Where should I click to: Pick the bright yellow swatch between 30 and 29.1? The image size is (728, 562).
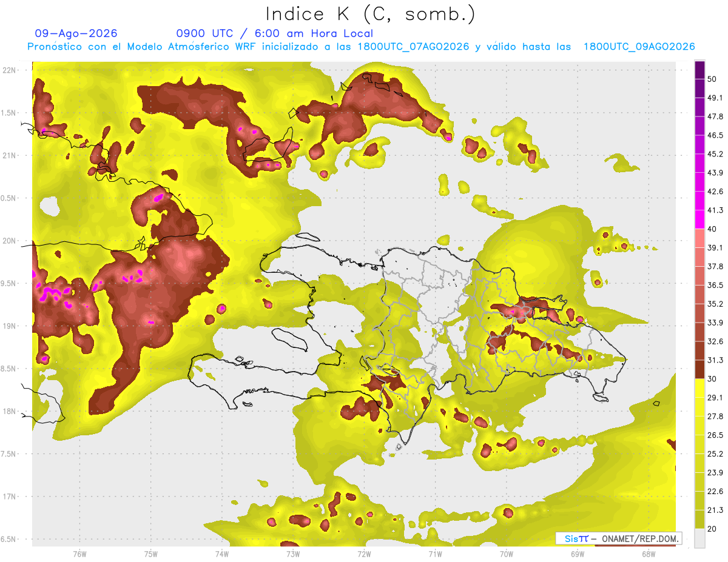(699, 388)
